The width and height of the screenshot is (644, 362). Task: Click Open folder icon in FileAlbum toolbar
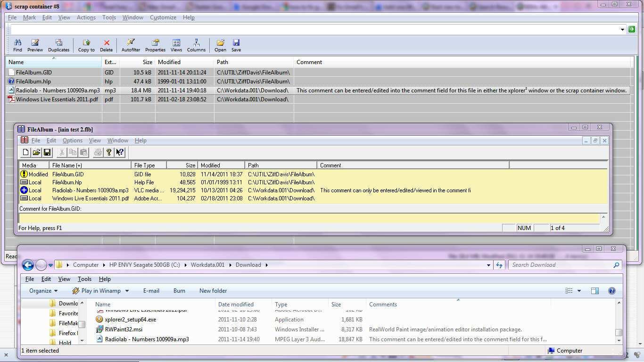pyautogui.click(x=36, y=152)
